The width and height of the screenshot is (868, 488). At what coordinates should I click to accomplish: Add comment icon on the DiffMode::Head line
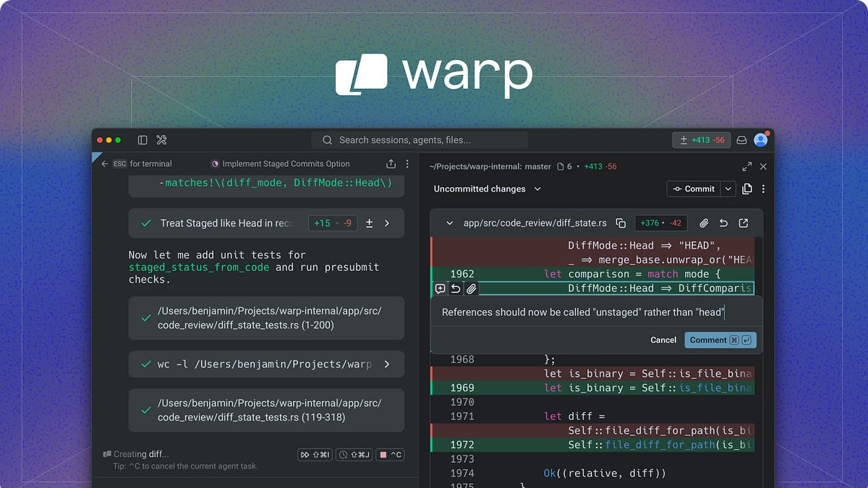pyautogui.click(x=440, y=288)
